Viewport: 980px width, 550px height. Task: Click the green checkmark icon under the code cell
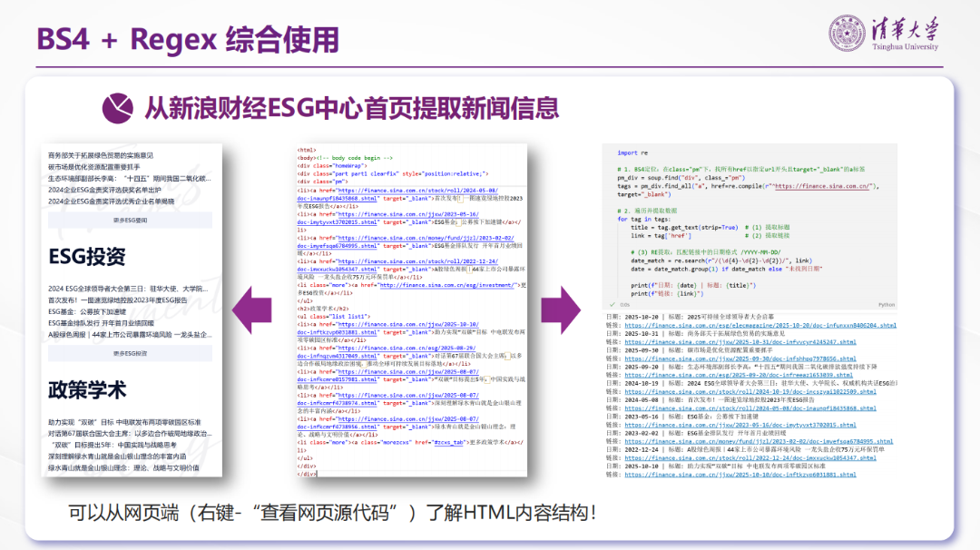[x=612, y=304]
